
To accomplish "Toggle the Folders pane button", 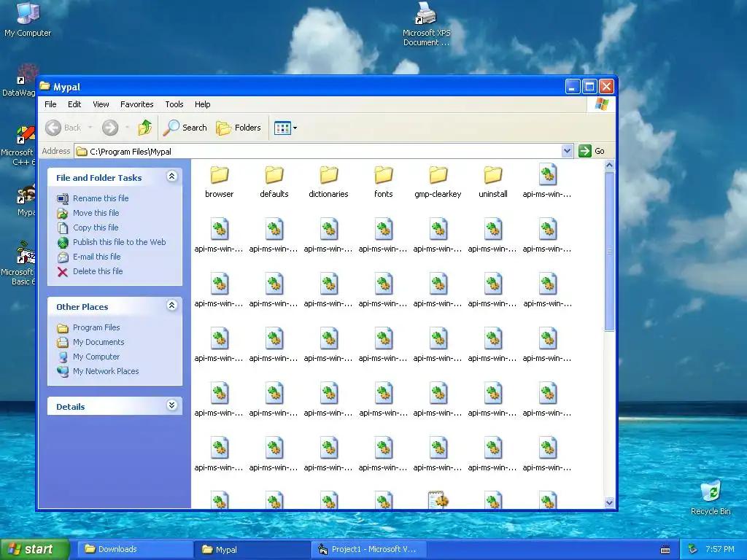I will pos(239,128).
